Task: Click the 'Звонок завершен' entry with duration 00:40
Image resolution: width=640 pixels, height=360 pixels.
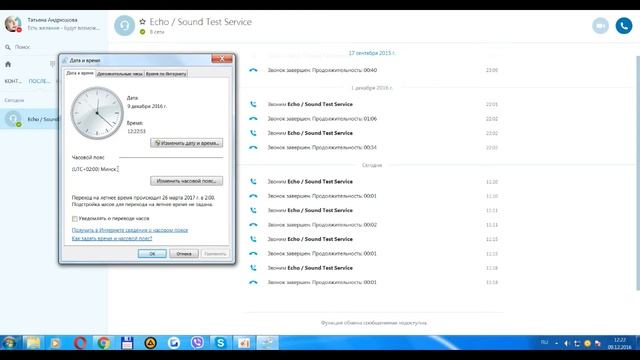Action: (322, 70)
